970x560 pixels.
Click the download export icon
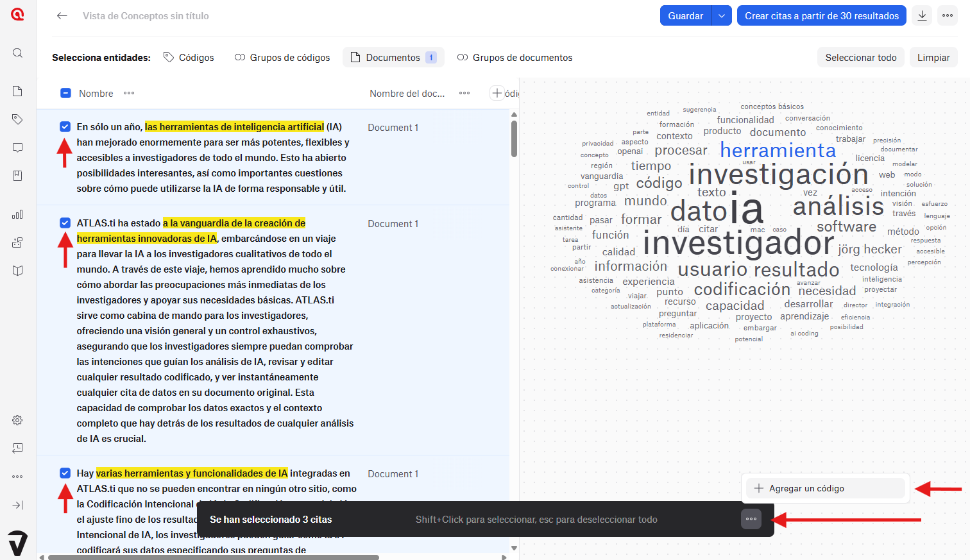[922, 15]
